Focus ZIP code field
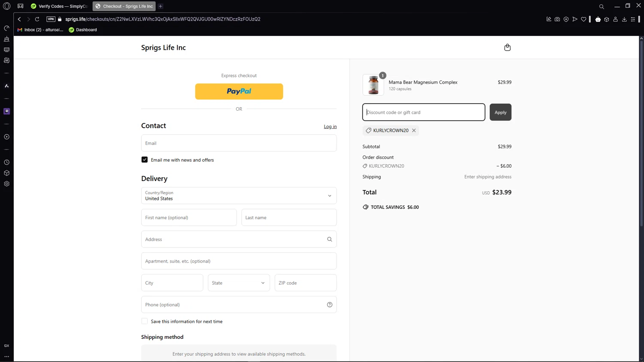The width and height of the screenshot is (644, 362). click(306, 283)
